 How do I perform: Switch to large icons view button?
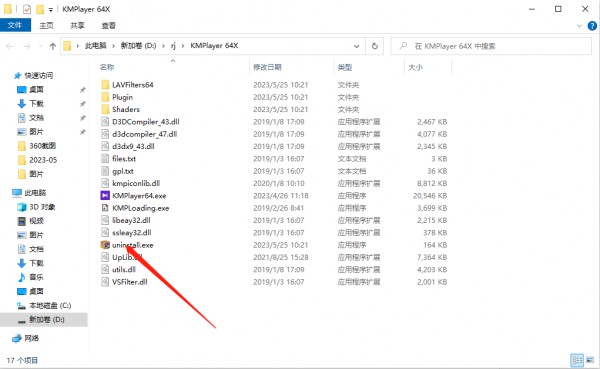point(590,360)
